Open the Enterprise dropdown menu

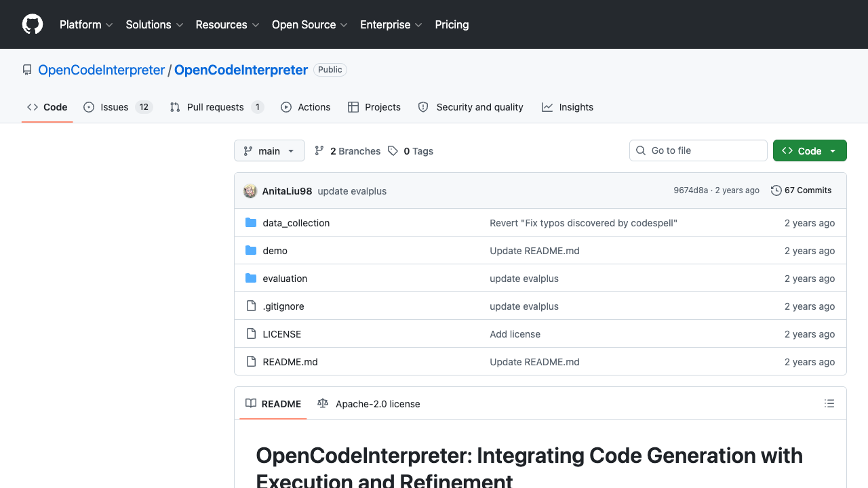391,24
